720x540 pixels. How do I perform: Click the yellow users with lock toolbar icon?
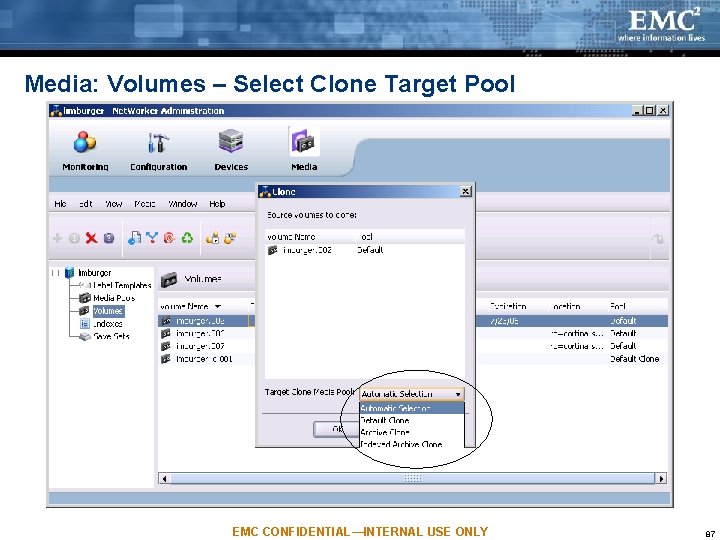[x=213, y=238]
